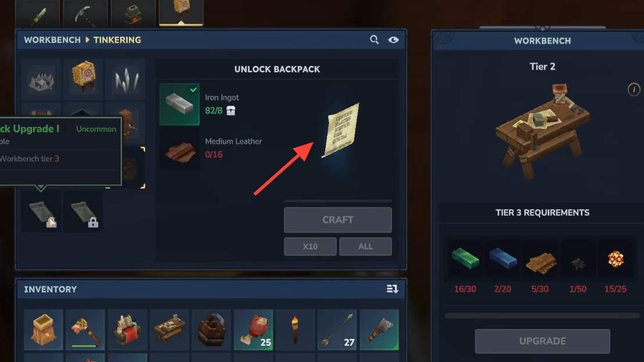Open the workbench info icon

pos(634,89)
